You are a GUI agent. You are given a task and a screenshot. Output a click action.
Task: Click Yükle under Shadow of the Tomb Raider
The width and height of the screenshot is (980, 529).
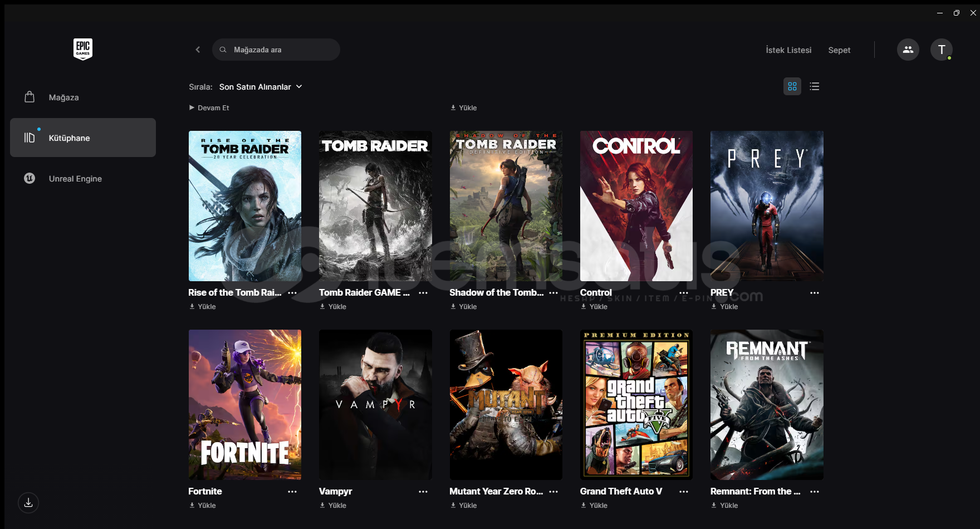pyautogui.click(x=464, y=307)
